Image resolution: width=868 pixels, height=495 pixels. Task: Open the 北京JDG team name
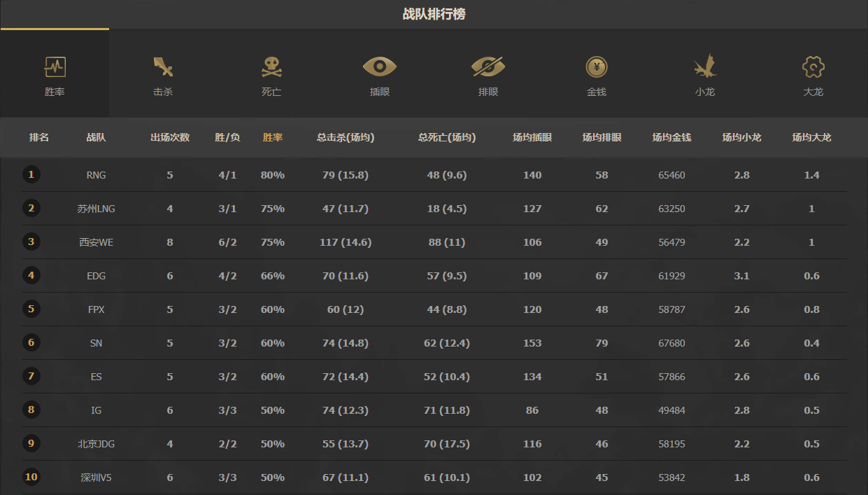click(97, 444)
